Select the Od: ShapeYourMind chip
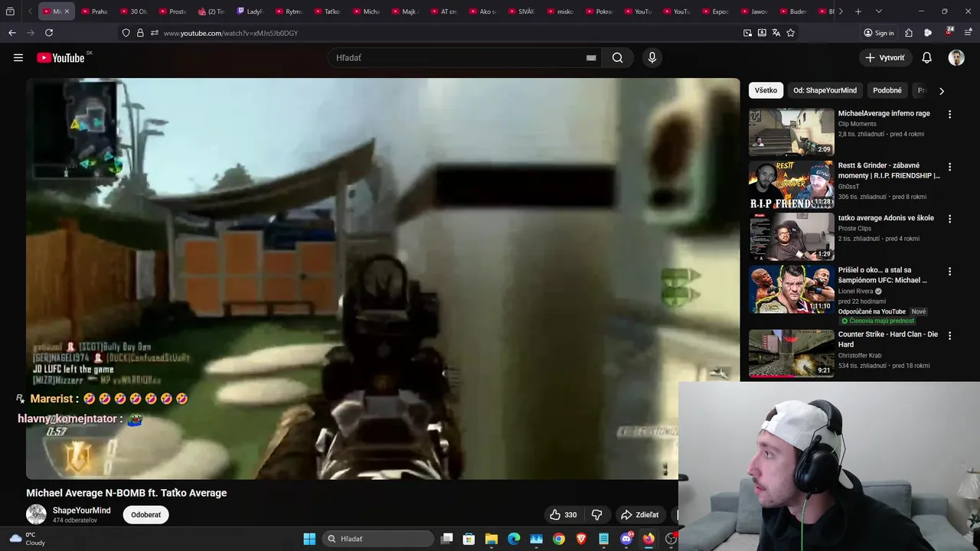 point(825,90)
